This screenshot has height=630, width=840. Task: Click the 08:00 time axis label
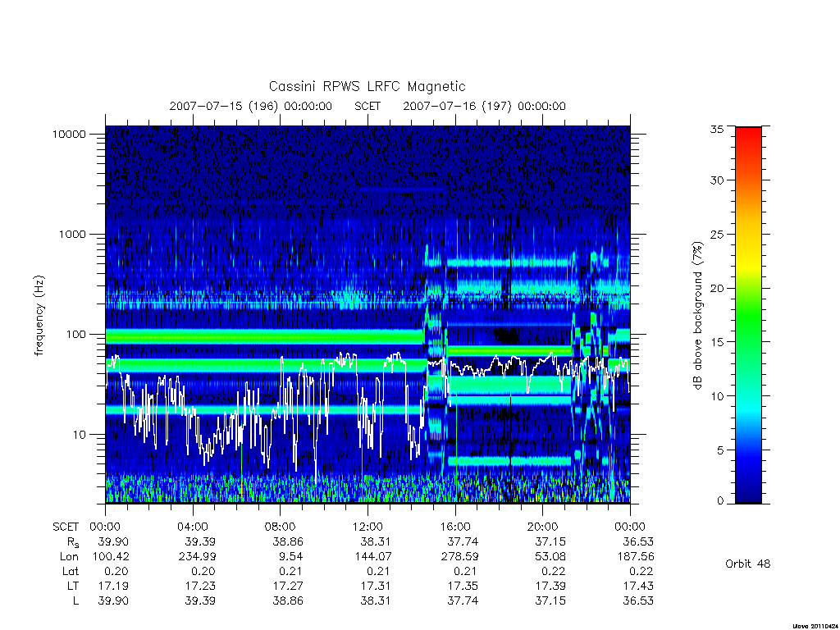tap(281, 527)
